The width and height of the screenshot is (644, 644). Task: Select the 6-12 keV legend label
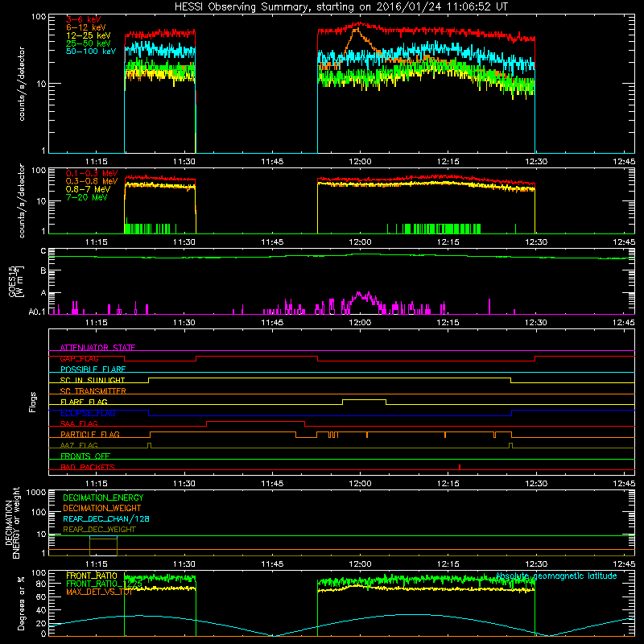[86, 27]
